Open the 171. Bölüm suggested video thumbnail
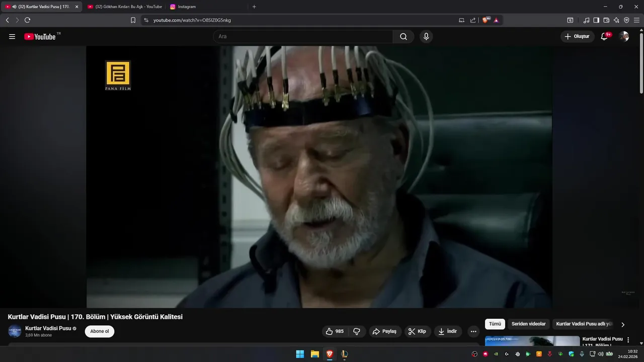644x362 pixels. coord(532,341)
